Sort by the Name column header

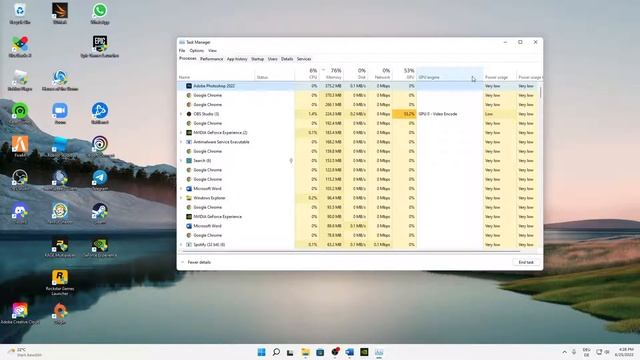click(x=216, y=74)
